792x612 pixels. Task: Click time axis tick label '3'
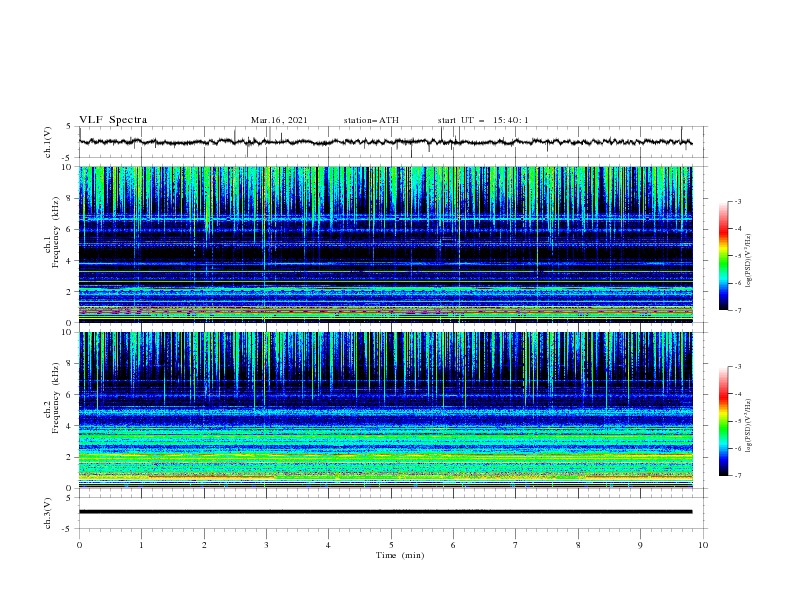[266, 545]
